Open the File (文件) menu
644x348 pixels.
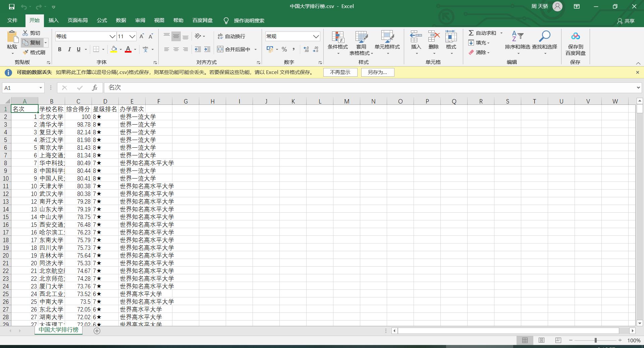point(12,20)
